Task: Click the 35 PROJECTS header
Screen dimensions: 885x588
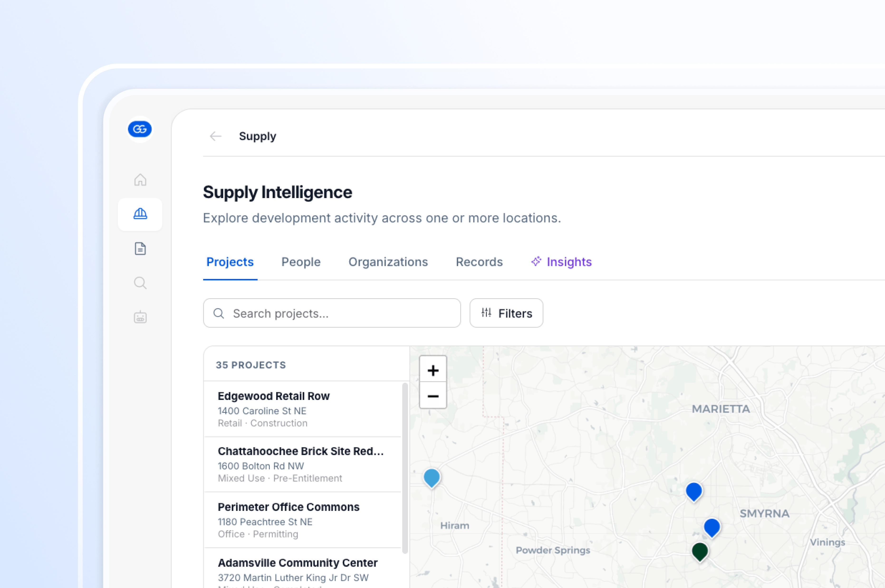Action: pyautogui.click(x=251, y=365)
